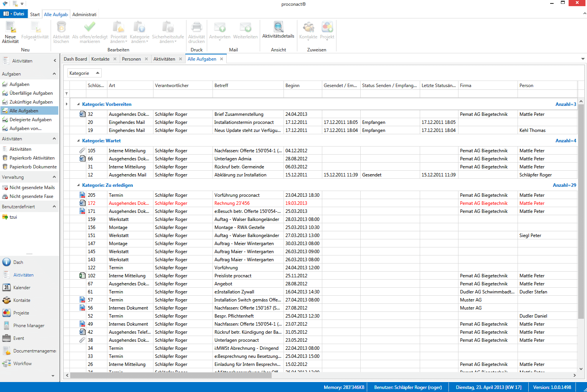Collapse Aufgaben sidebar section
The width and height of the screenshot is (587, 392).
[54, 74]
